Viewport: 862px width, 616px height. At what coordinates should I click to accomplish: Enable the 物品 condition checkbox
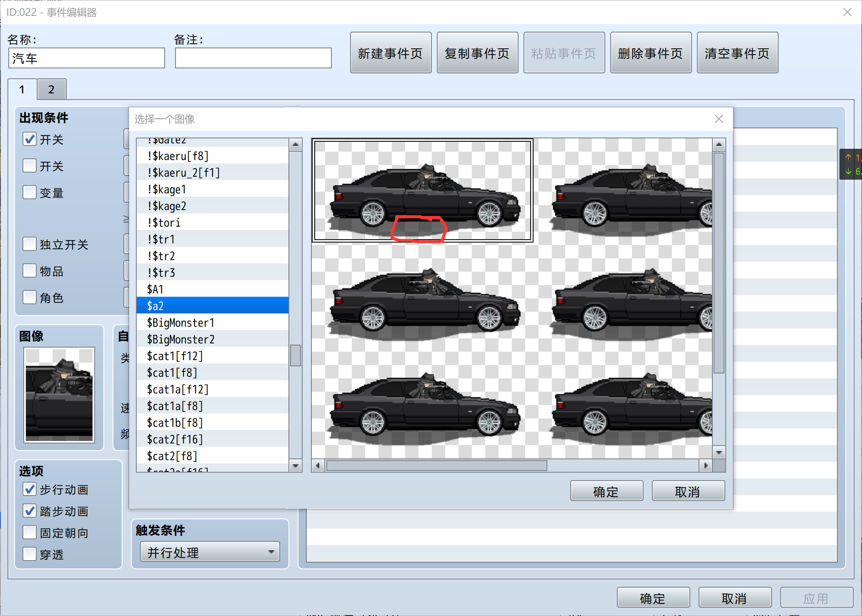point(30,270)
